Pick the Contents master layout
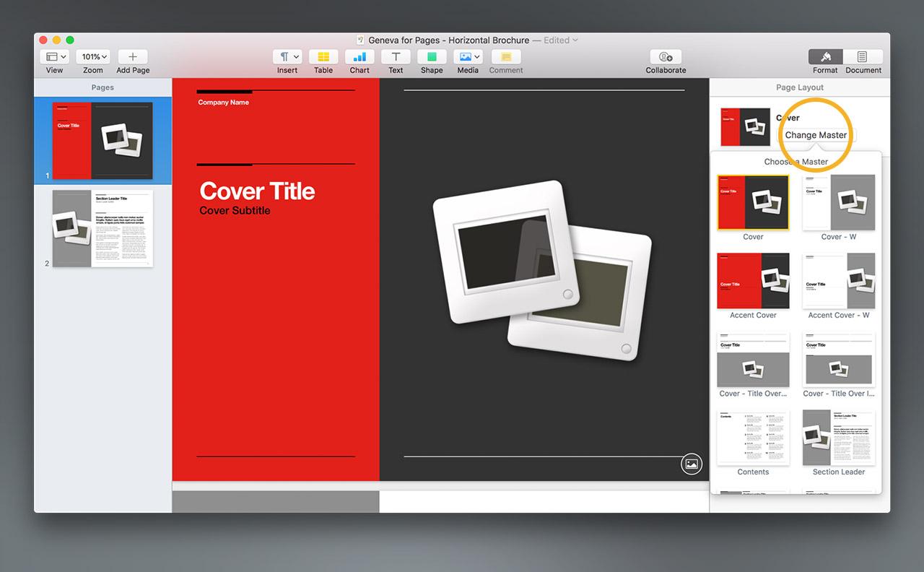 (x=753, y=438)
